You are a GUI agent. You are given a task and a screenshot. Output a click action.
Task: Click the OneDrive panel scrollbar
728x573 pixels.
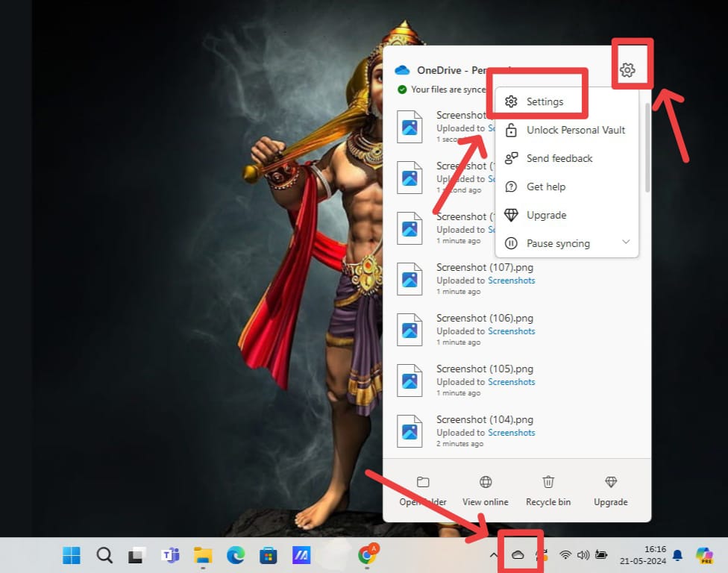click(647, 148)
